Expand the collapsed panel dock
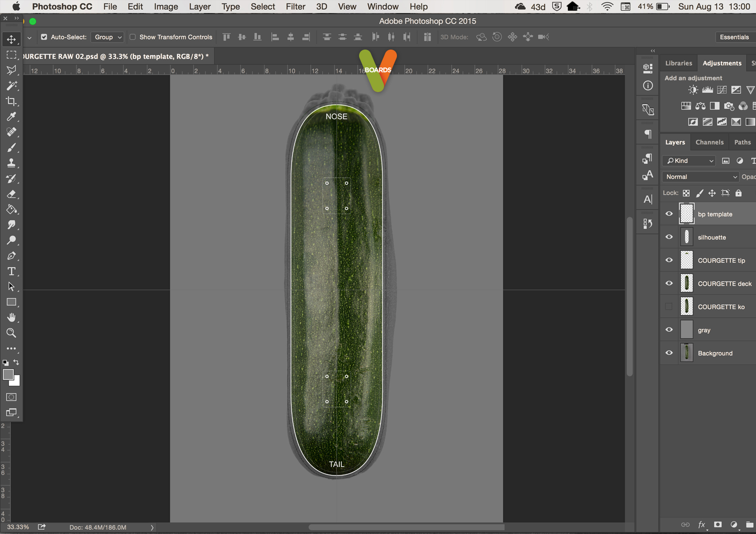Image resolution: width=756 pixels, height=534 pixels. (x=653, y=51)
